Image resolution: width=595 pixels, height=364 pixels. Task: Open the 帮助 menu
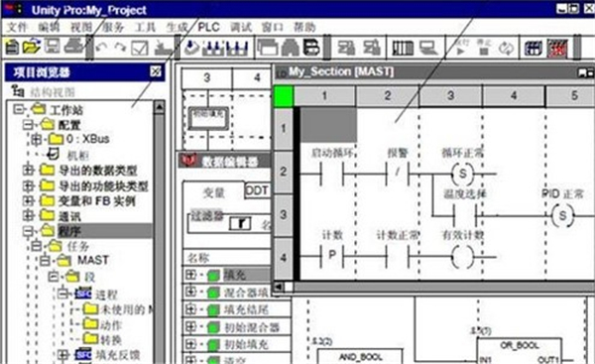pyautogui.click(x=304, y=27)
